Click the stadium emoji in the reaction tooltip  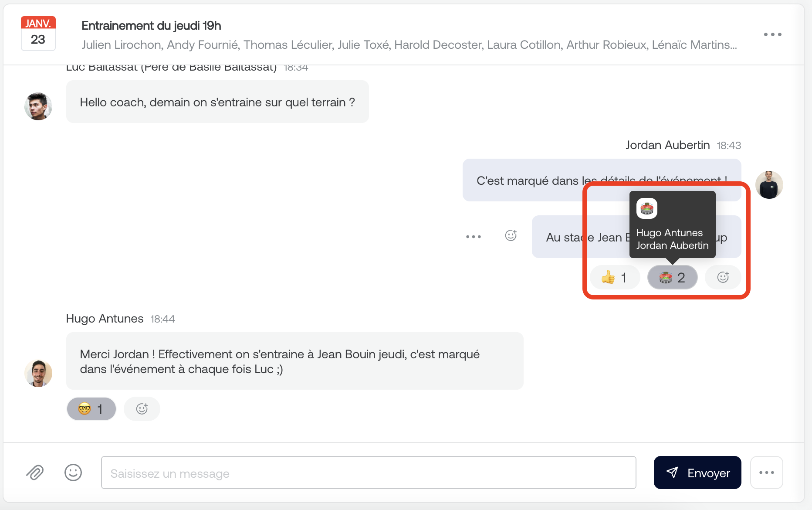click(x=647, y=208)
